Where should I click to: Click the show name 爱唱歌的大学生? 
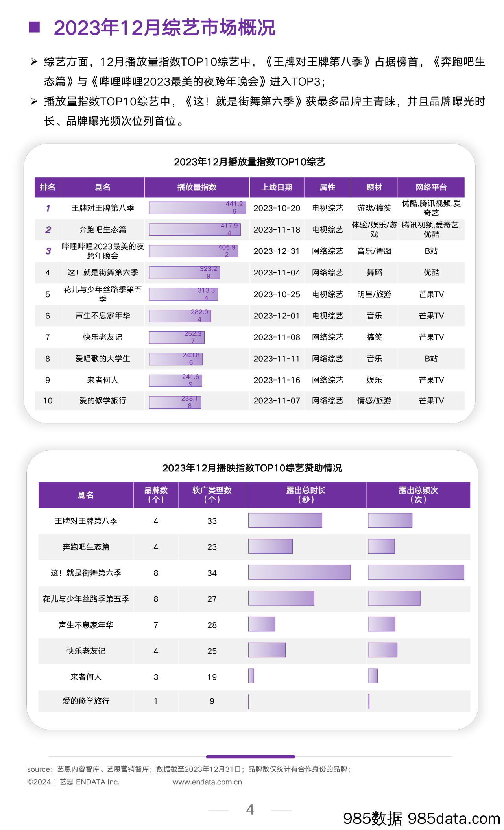pyautogui.click(x=103, y=359)
